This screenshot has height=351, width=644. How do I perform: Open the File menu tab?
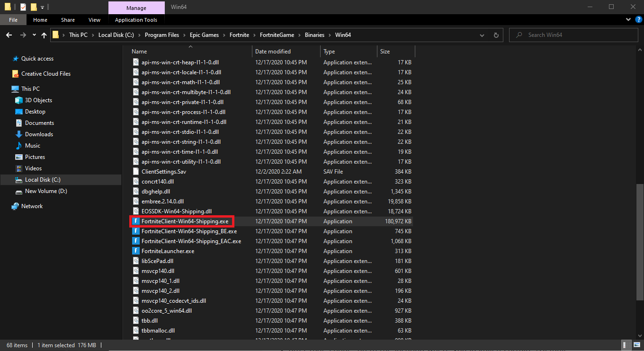(13, 20)
